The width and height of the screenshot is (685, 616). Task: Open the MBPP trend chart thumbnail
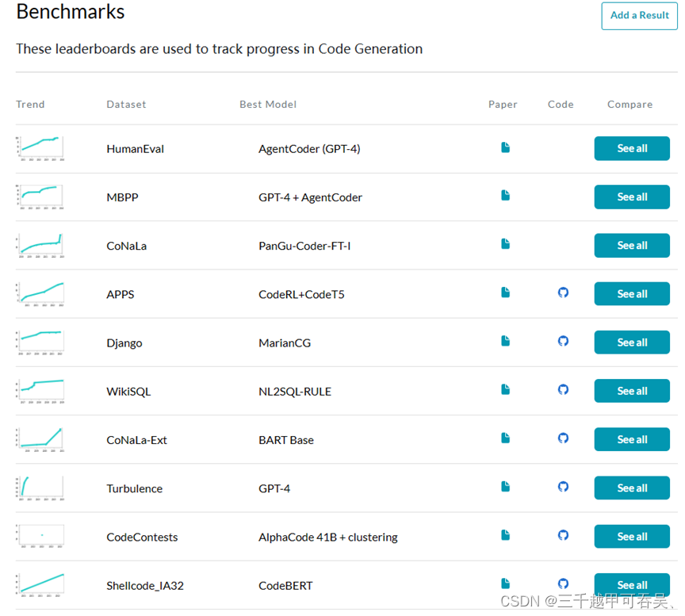pos(40,197)
